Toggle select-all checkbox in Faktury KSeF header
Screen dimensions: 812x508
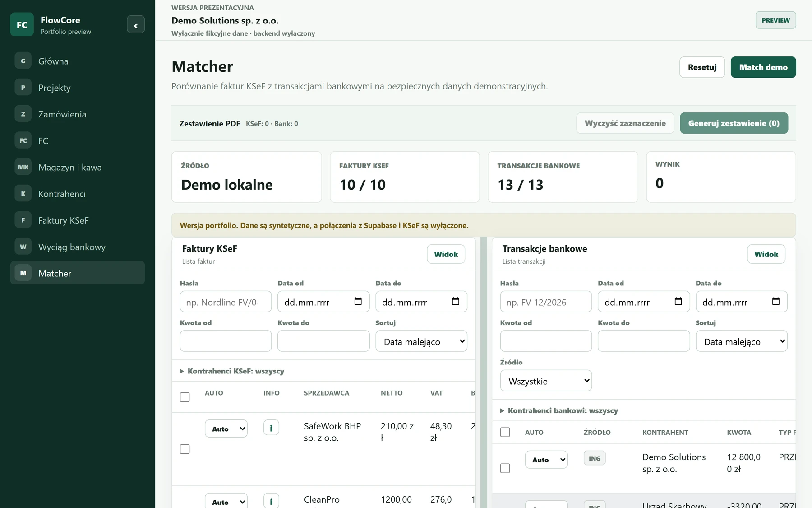(x=185, y=397)
